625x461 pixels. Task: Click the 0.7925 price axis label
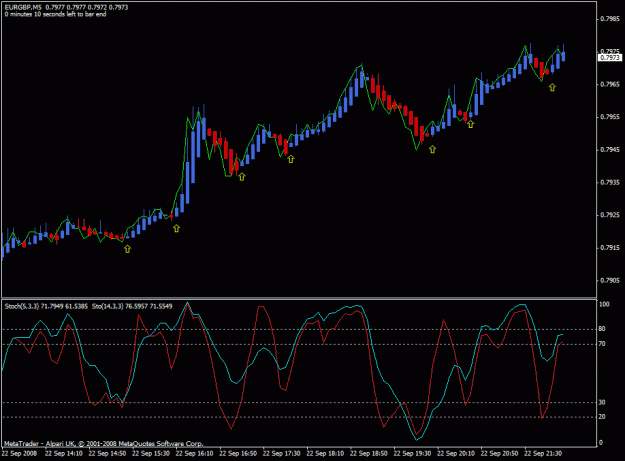point(610,215)
